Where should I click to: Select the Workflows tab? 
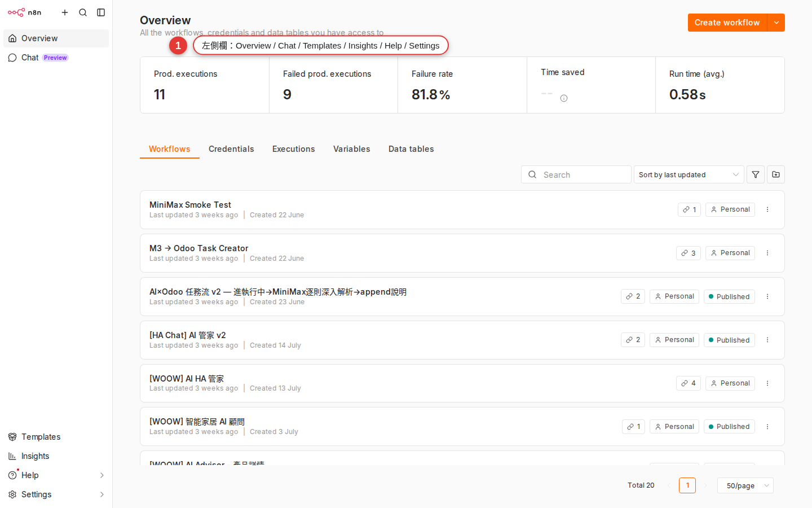[170, 149]
